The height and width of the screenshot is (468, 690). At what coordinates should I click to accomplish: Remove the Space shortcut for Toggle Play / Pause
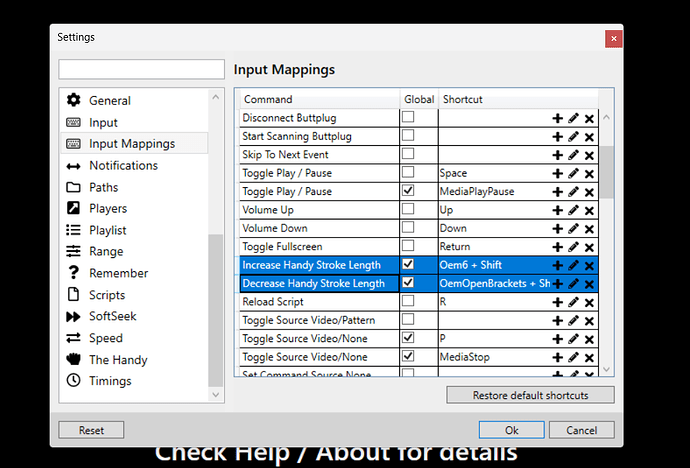coord(589,174)
